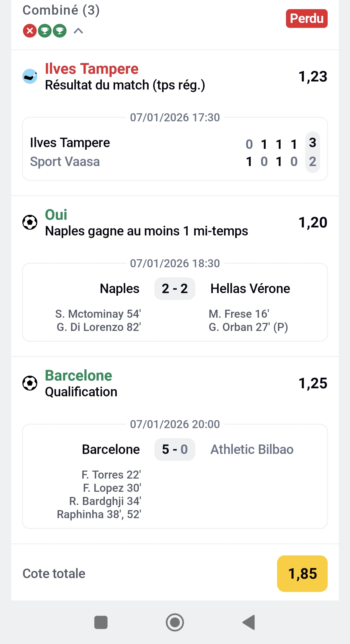Select the red Ilves Tampere selection title
Viewport: 350px width, 644px height.
(92, 69)
